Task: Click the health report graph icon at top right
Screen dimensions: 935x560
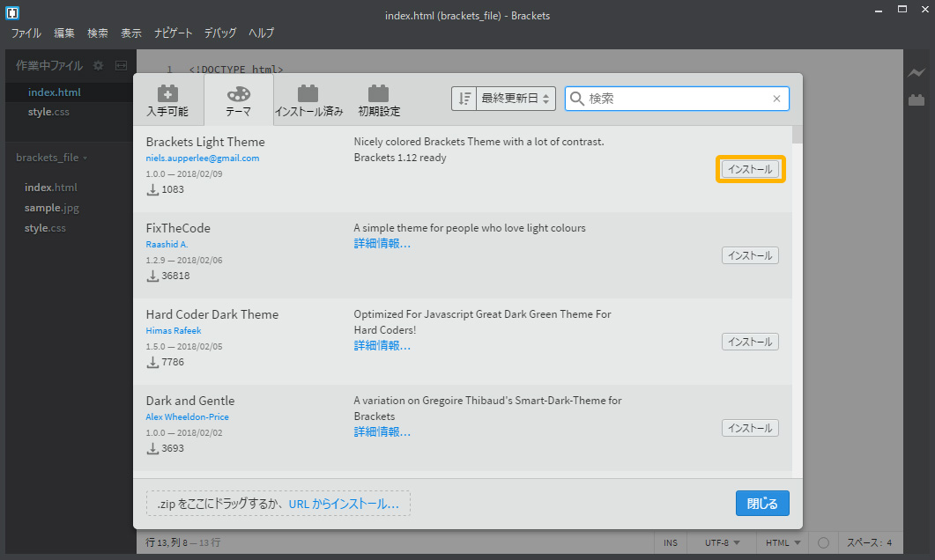Action: pyautogui.click(x=916, y=72)
